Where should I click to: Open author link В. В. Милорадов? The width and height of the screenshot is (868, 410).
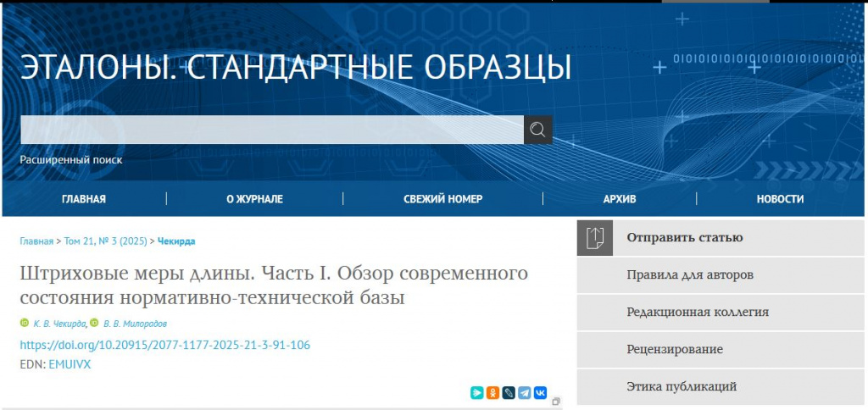[135, 324]
